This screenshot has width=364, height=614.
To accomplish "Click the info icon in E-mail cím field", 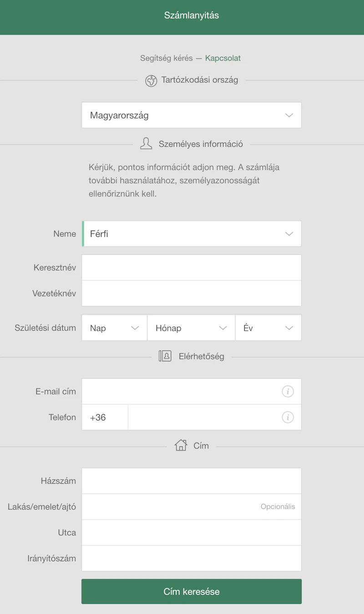I will 288,391.
